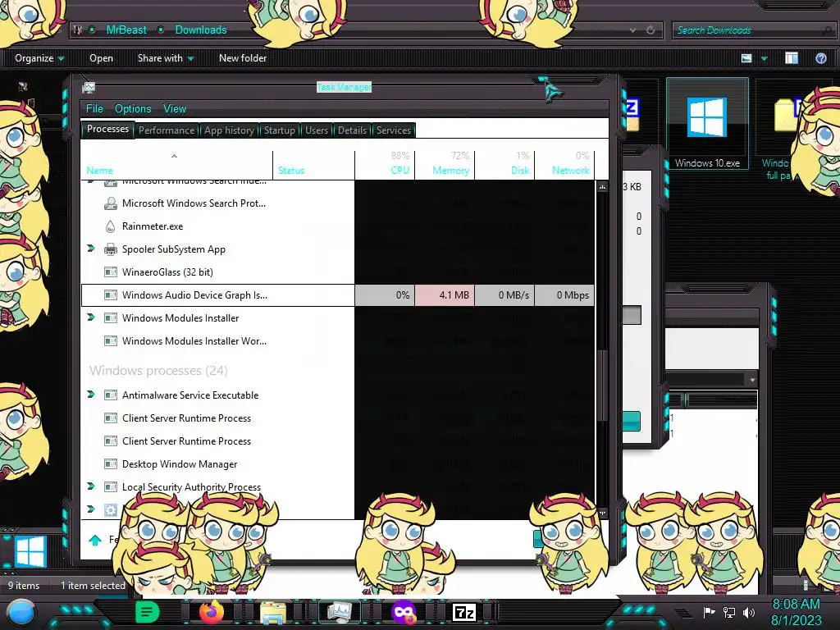Open the Share with dropdown in Explorer
This screenshot has height=630, width=840.
(166, 58)
